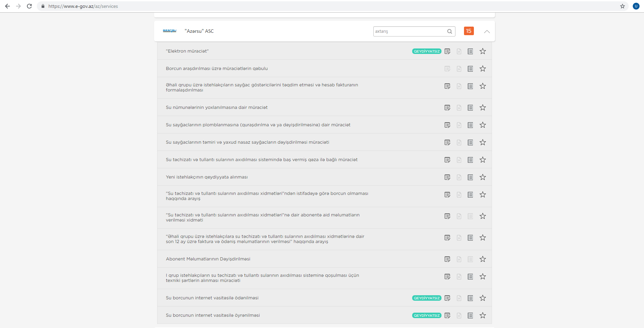Toggle favorite star for Borcun araşdırılması row
The width and height of the screenshot is (644, 328).
[x=483, y=69]
